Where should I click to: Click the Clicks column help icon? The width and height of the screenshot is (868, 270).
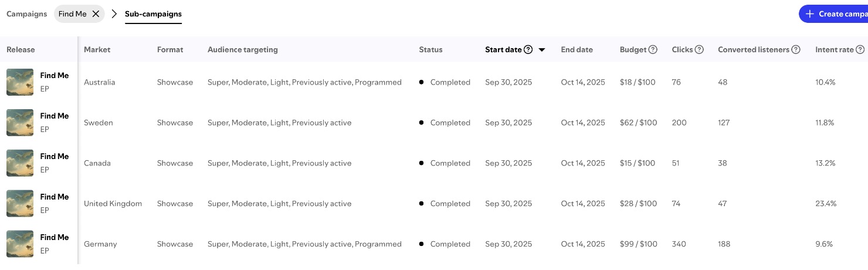tap(699, 50)
